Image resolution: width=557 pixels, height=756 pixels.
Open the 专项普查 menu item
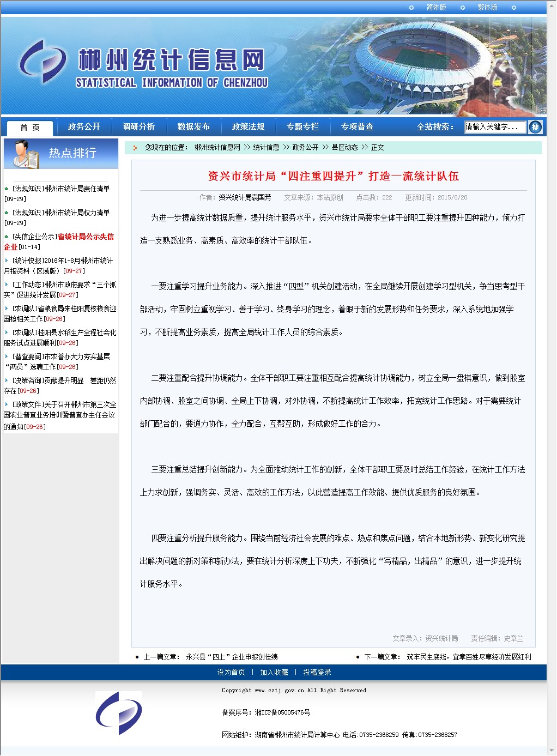click(x=357, y=127)
